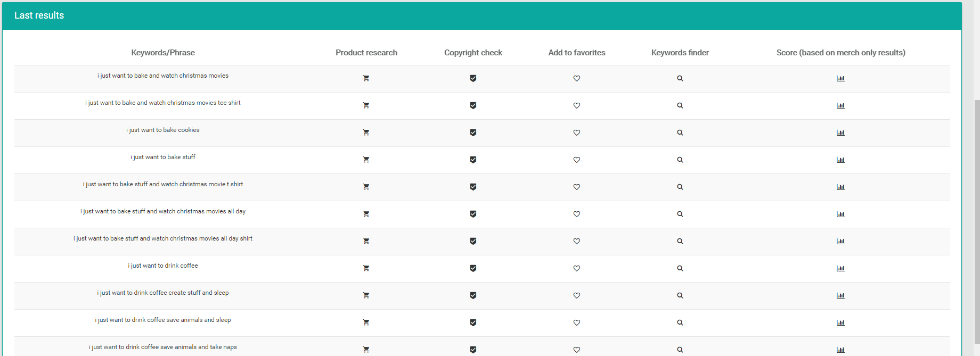This screenshot has width=980, height=356.
Task: Run copyright check for 'create stuff and sleep'
Action: point(473,295)
